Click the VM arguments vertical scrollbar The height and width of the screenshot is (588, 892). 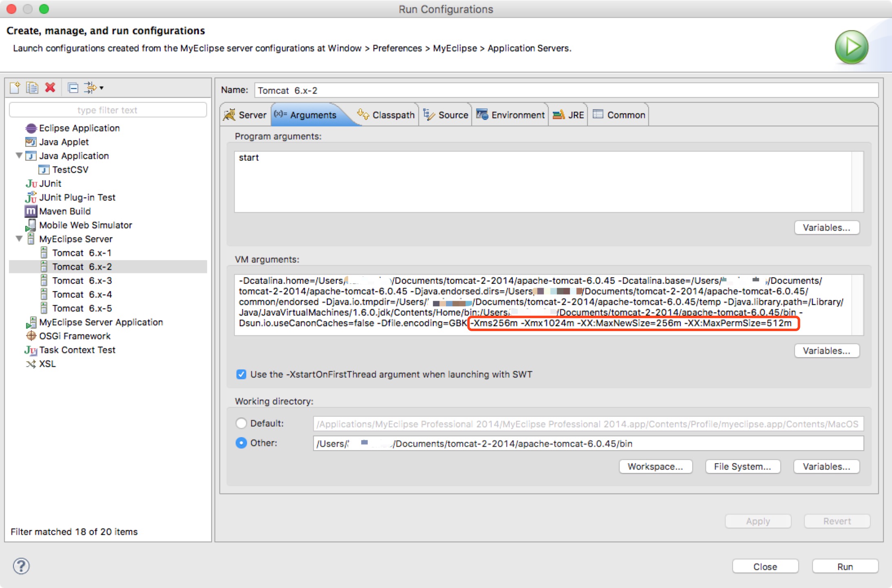[857, 305]
